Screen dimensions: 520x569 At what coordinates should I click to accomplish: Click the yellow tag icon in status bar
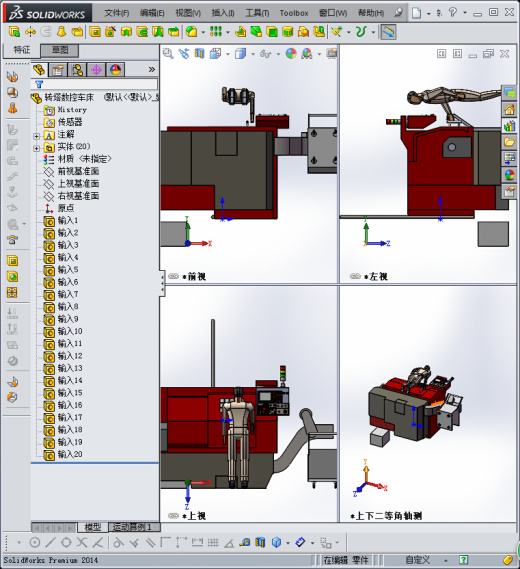tap(508, 560)
